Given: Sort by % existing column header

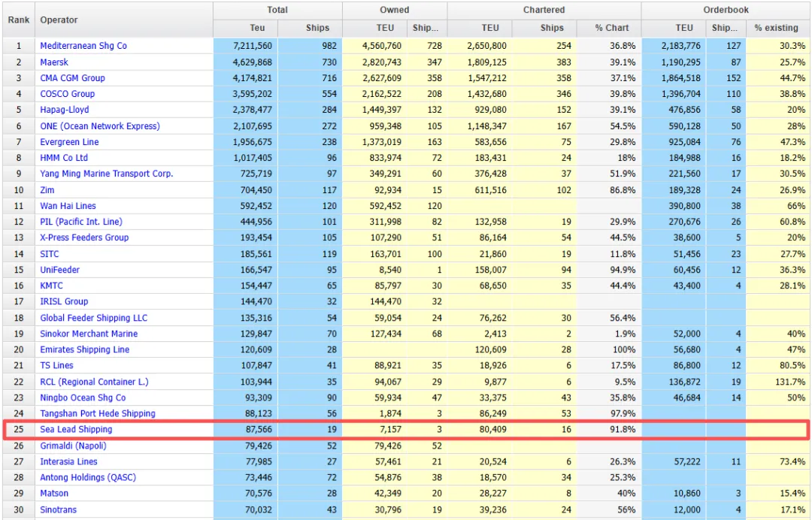Looking at the screenshot, I should (776, 28).
